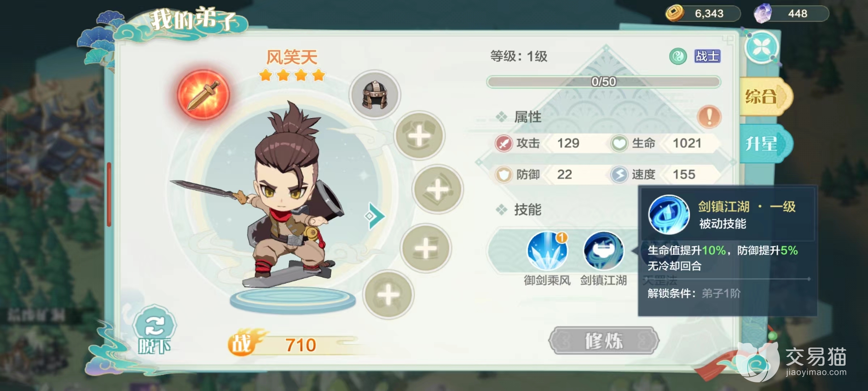Tap the yin-yang element icon

678,56
